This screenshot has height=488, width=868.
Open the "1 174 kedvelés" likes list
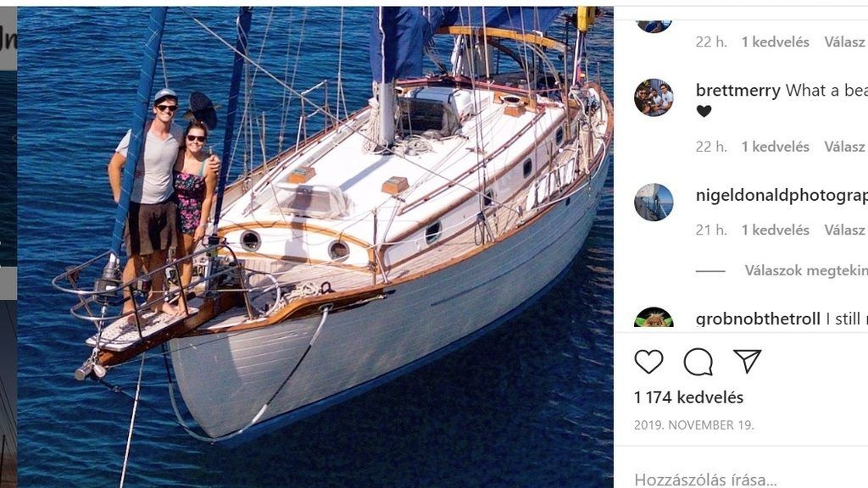click(688, 397)
